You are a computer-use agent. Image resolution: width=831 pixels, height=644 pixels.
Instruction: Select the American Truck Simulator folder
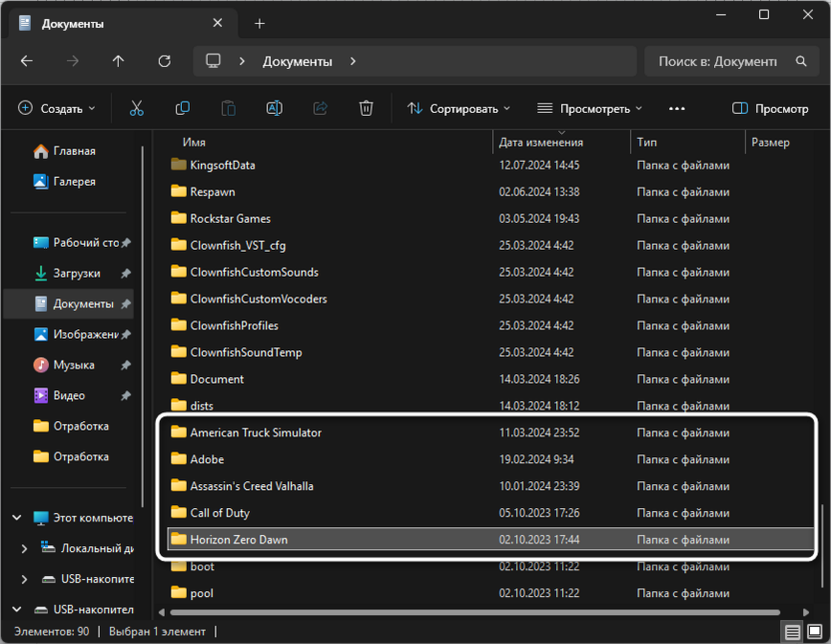(490, 432)
